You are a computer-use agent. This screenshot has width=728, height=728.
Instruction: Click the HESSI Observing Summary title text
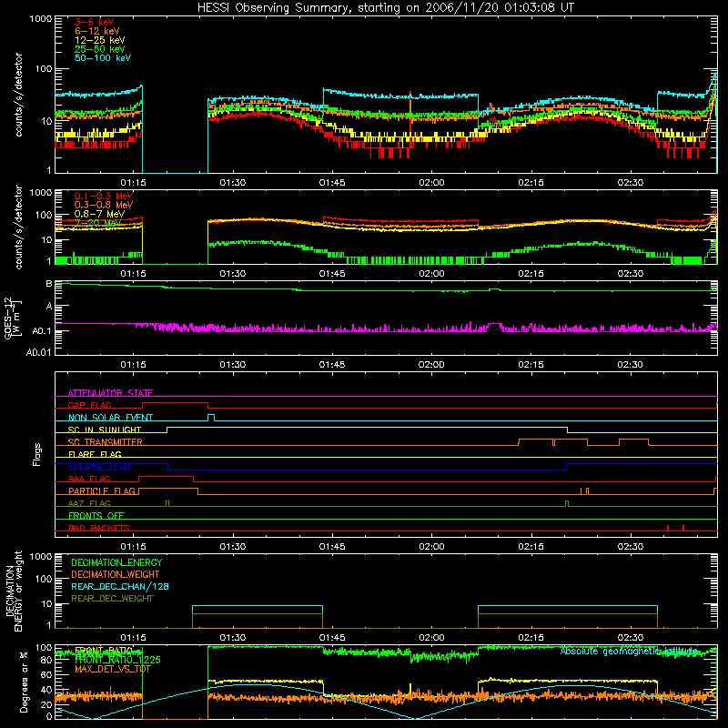pos(385,8)
